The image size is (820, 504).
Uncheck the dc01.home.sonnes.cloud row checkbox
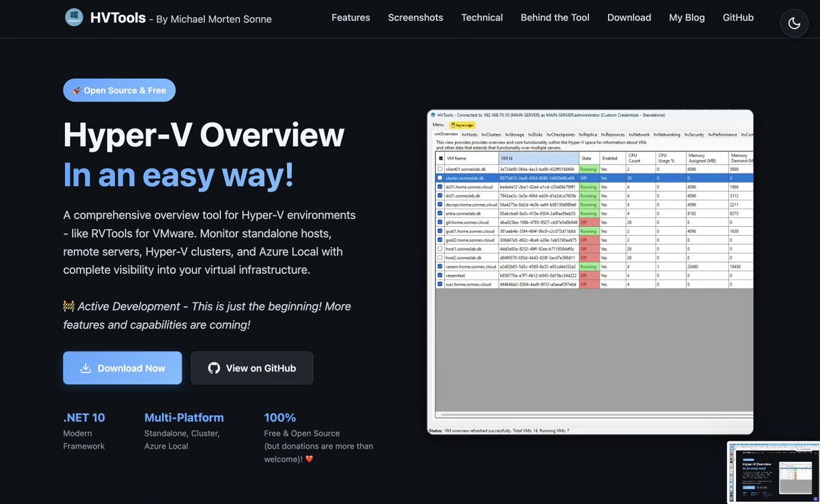(x=441, y=186)
